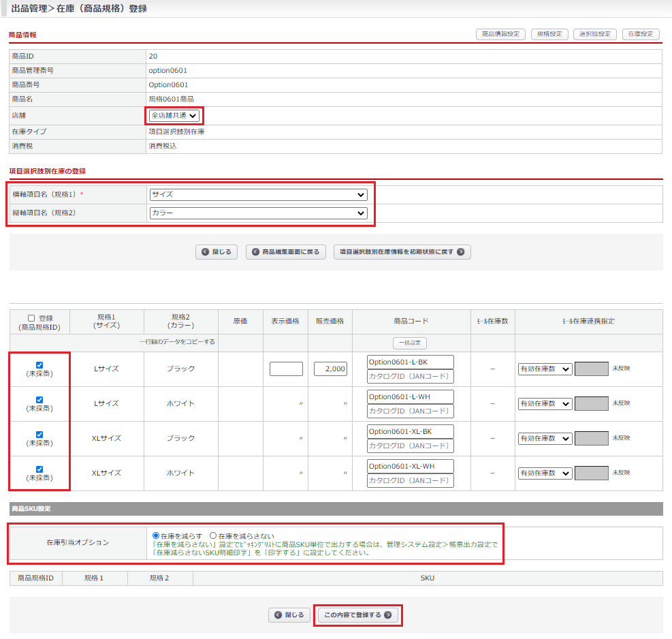The height and width of the screenshot is (639, 672).
Task: Click 商品情報設定 button at top
Action: pyautogui.click(x=500, y=34)
